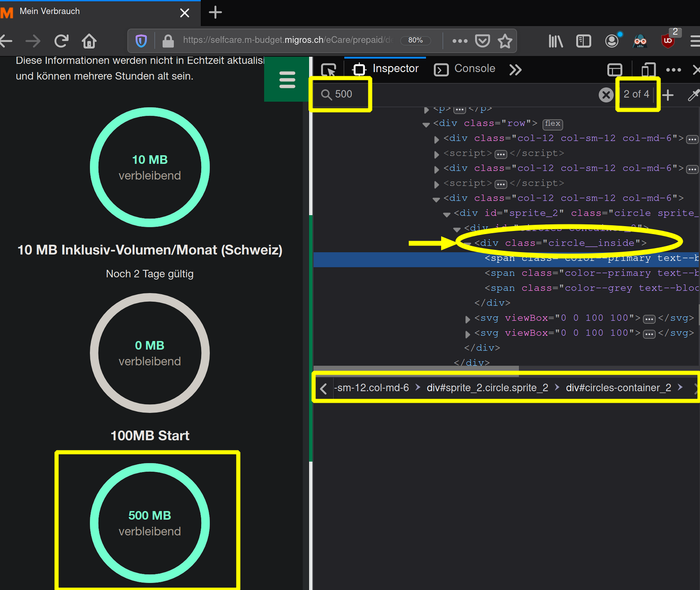700x590 pixels.
Task: Expand second col-md-6 div node
Action: [x=436, y=169]
